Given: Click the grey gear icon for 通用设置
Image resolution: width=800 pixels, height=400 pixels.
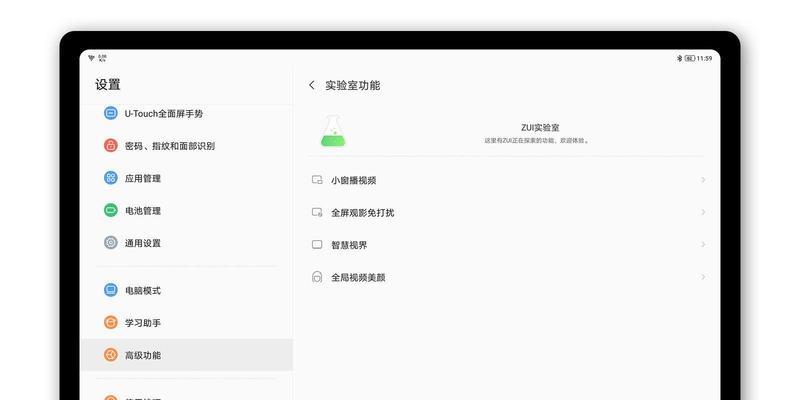Looking at the screenshot, I should pos(111,243).
